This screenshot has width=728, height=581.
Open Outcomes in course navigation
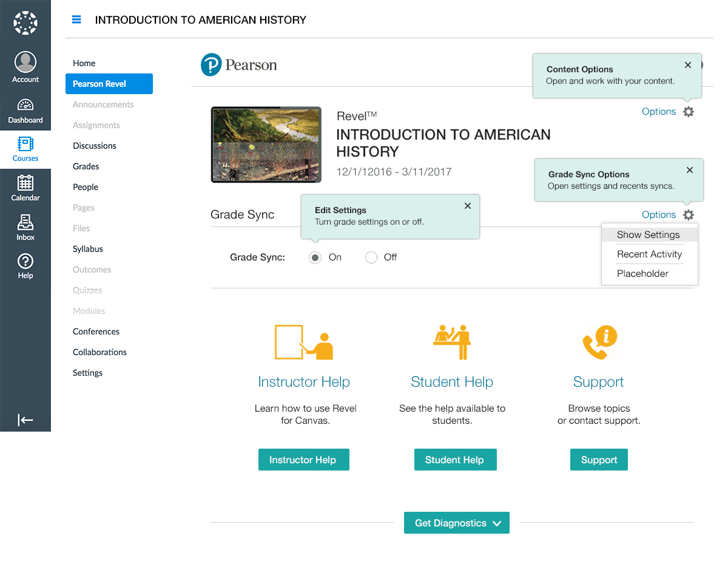tap(92, 270)
